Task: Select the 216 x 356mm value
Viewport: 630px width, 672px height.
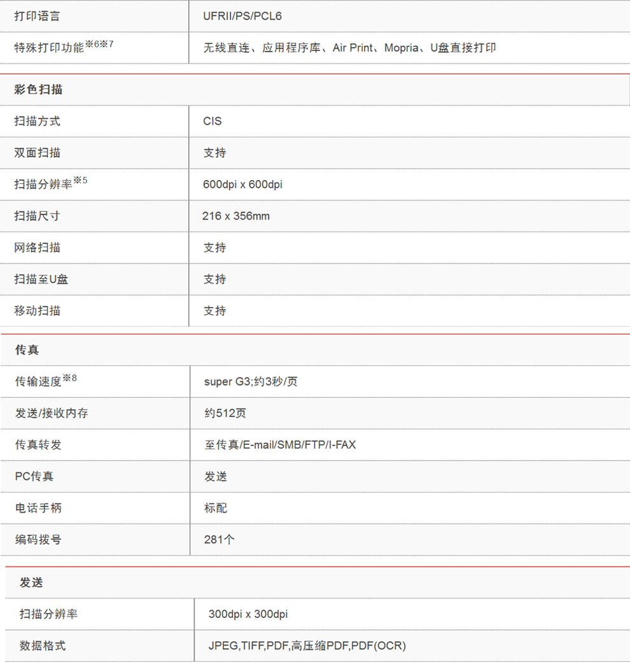Action: [x=236, y=216]
